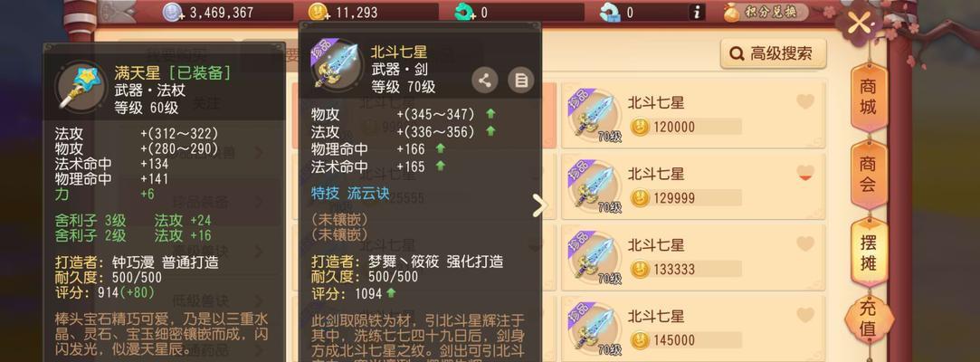Open 积分兑换 points exchange

(765, 12)
